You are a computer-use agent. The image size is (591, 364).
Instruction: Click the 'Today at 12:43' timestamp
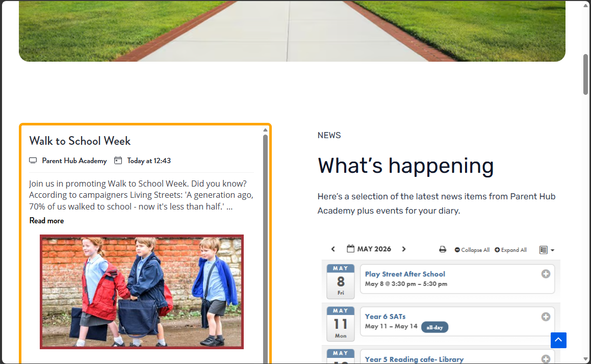tap(149, 161)
